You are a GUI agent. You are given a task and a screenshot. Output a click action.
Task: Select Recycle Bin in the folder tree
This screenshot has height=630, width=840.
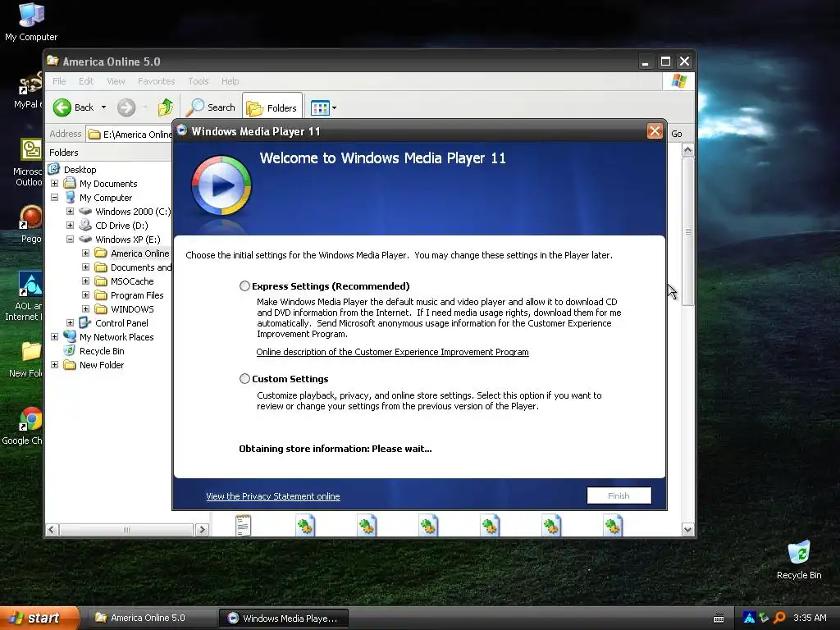[101, 351]
